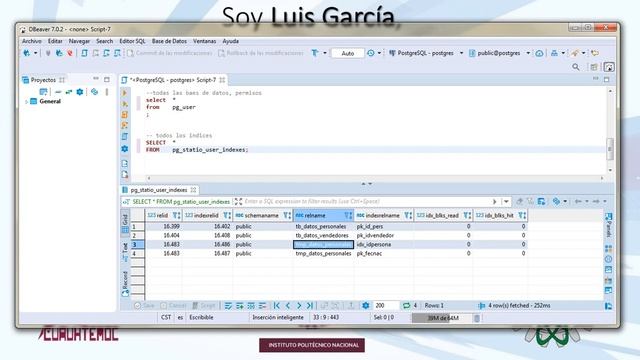
Task: Select the Proyectos panel tab
Action: (43, 80)
